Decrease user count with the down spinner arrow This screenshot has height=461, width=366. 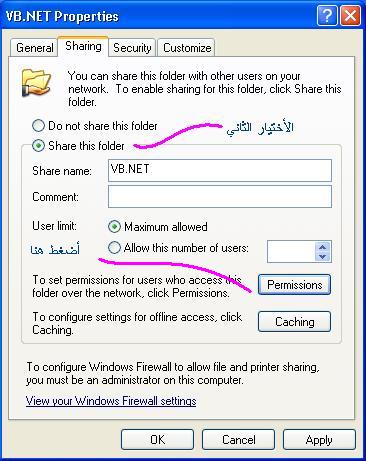pos(322,256)
